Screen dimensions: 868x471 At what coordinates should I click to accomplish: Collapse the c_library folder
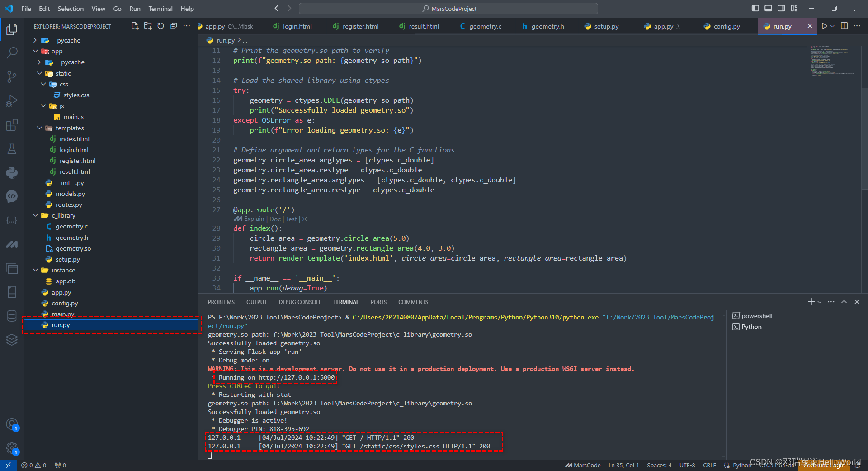36,215
